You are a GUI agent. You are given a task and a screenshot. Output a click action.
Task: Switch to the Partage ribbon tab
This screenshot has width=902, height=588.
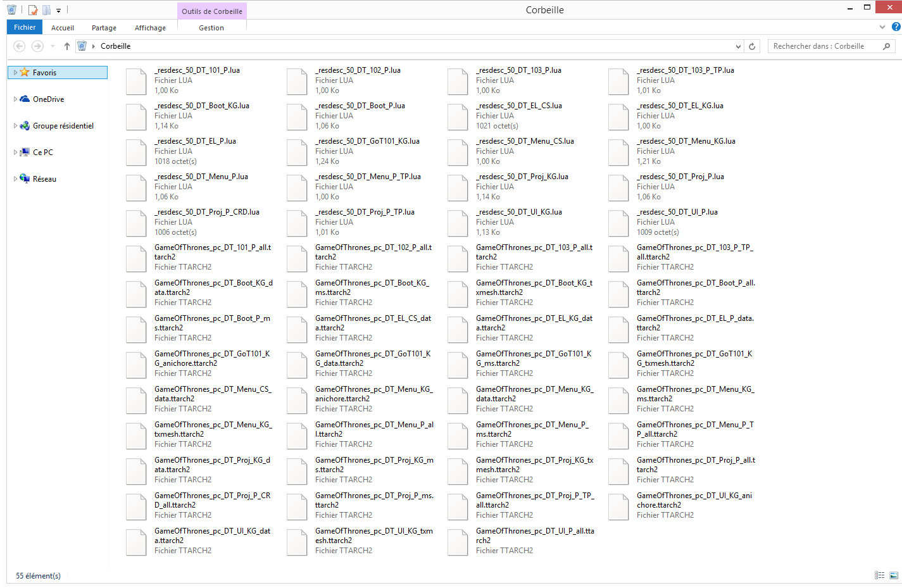click(104, 28)
